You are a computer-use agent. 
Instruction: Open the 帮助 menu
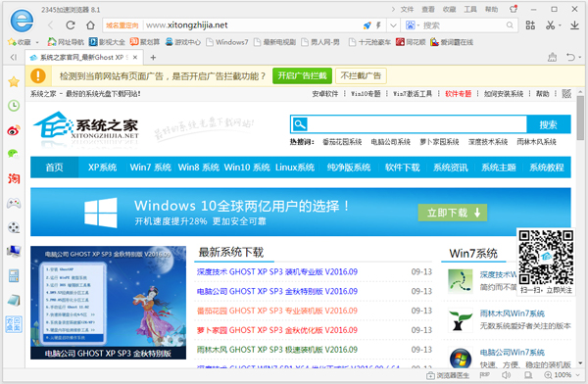pyautogui.click(x=491, y=10)
